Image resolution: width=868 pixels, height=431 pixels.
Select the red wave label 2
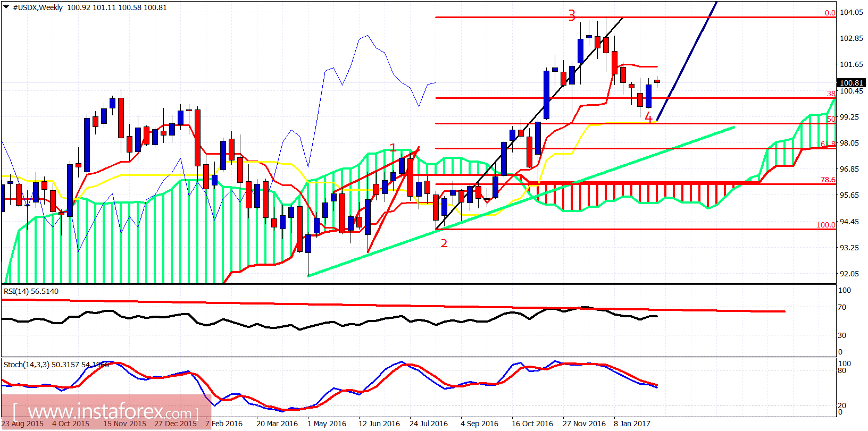(x=444, y=243)
